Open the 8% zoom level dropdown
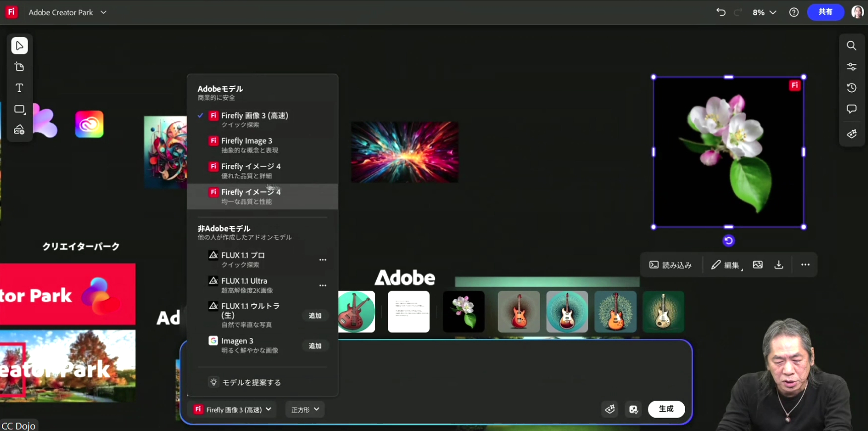868x431 pixels. point(764,12)
